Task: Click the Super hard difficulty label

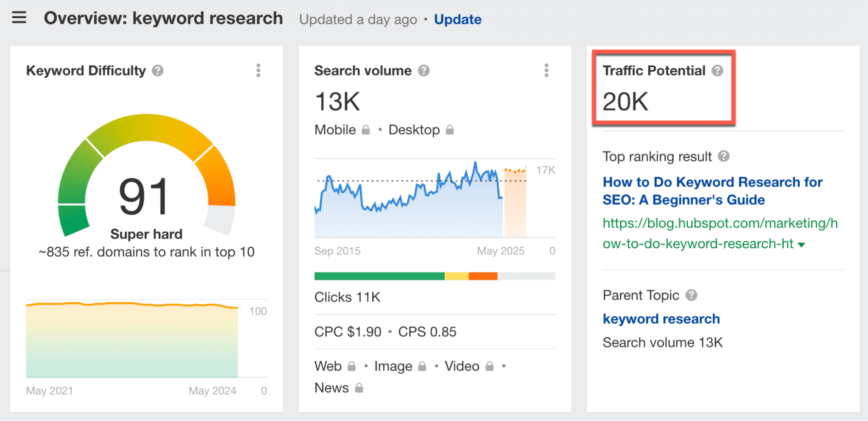Action: 146,234
